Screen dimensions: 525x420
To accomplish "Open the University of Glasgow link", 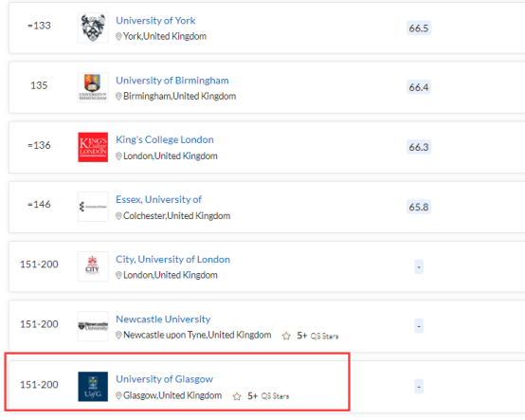I will tap(164, 379).
